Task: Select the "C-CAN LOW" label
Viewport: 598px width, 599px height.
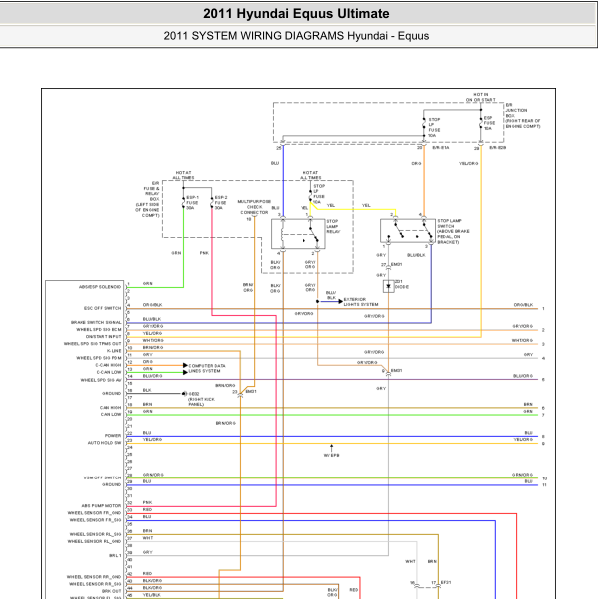Action: (109, 372)
